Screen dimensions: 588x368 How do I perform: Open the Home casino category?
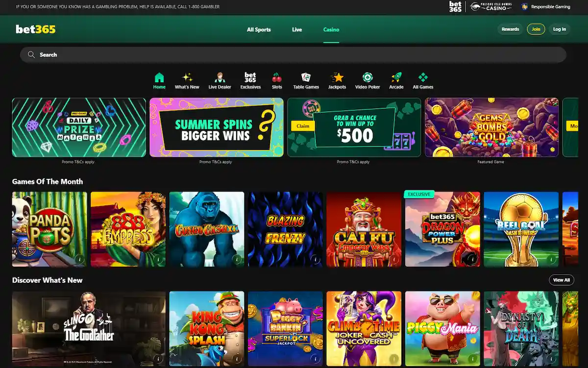click(x=159, y=81)
